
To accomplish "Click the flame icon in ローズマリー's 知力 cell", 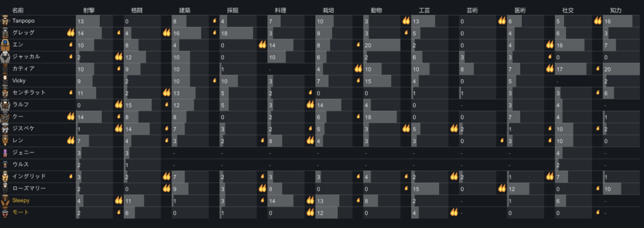I will (597, 188).
